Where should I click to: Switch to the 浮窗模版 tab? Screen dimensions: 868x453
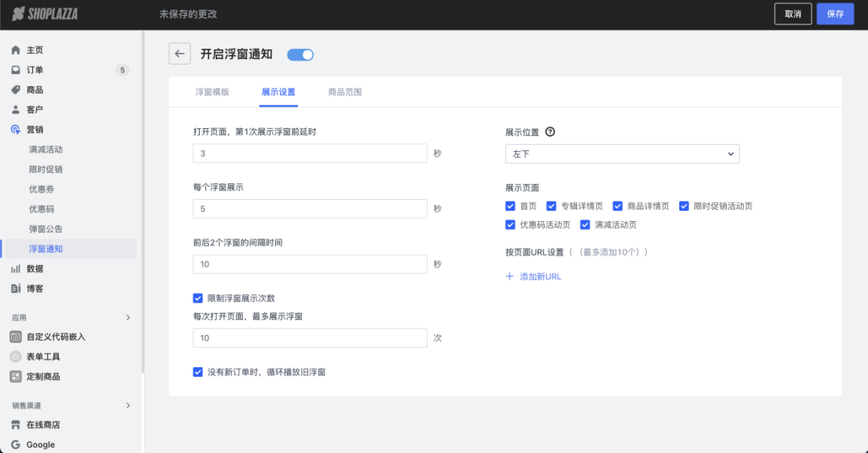click(212, 92)
